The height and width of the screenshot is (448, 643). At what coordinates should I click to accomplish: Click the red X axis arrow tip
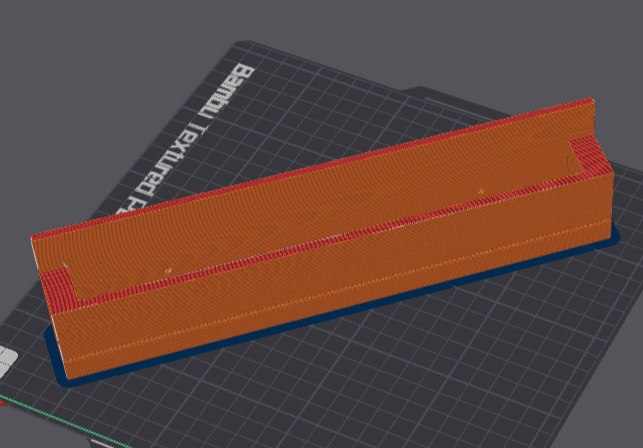point(2,402)
